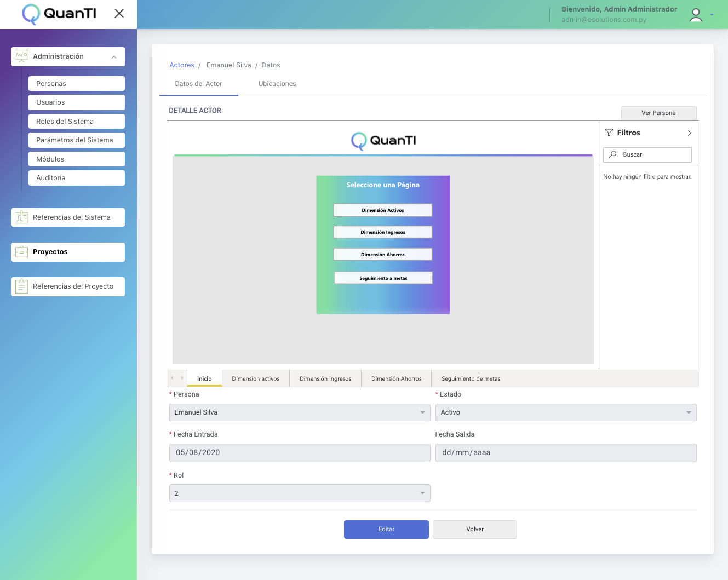Click the Emanuel Silva breadcrumb text
Image resolution: width=728 pixels, height=580 pixels.
[229, 65]
